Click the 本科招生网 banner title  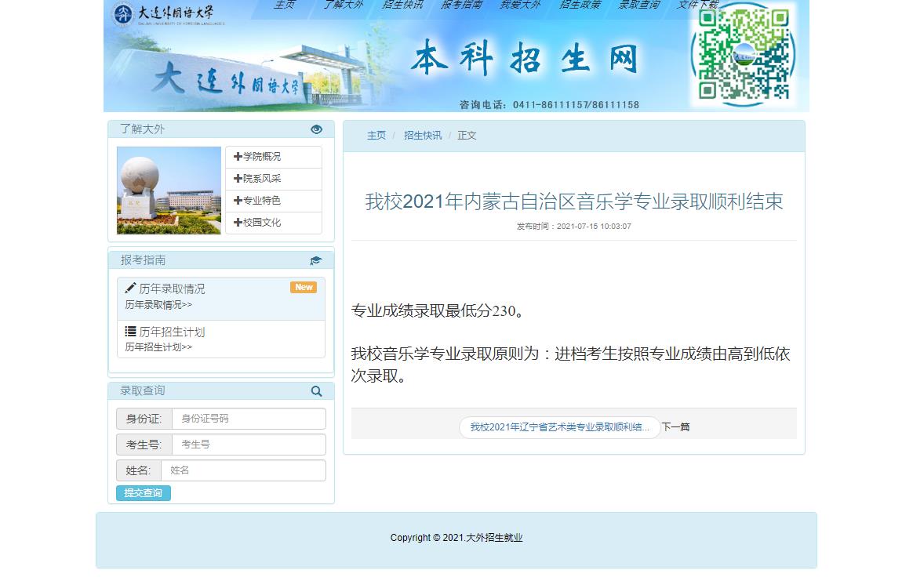click(x=525, y=58)
